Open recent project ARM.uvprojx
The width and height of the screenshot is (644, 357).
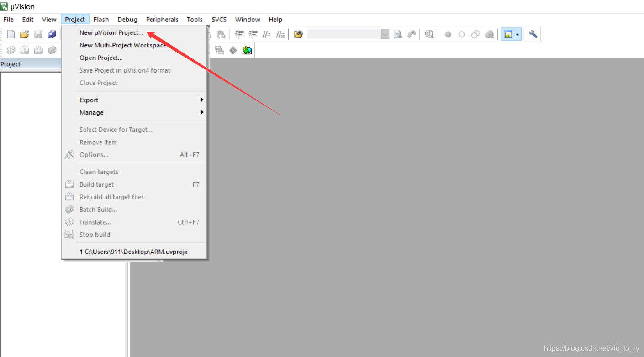point(134,252)
